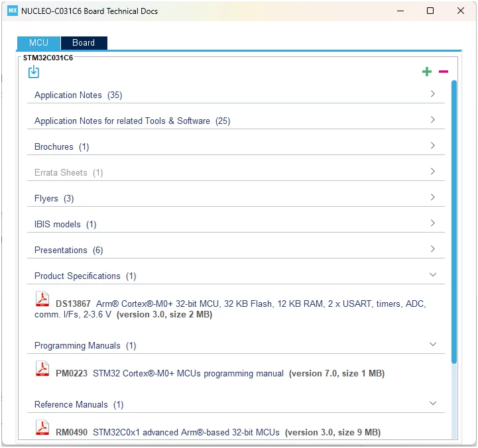The height and width of the screenshot is (448, 478).
Task: Collapse the Product Specifications (1) chevron
Action: coord(432,274)
